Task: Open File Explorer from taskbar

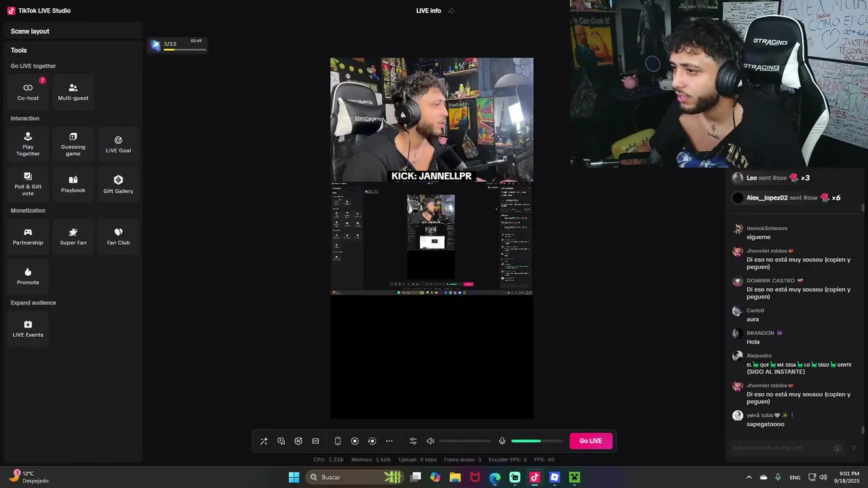Action: pos(455,477)
